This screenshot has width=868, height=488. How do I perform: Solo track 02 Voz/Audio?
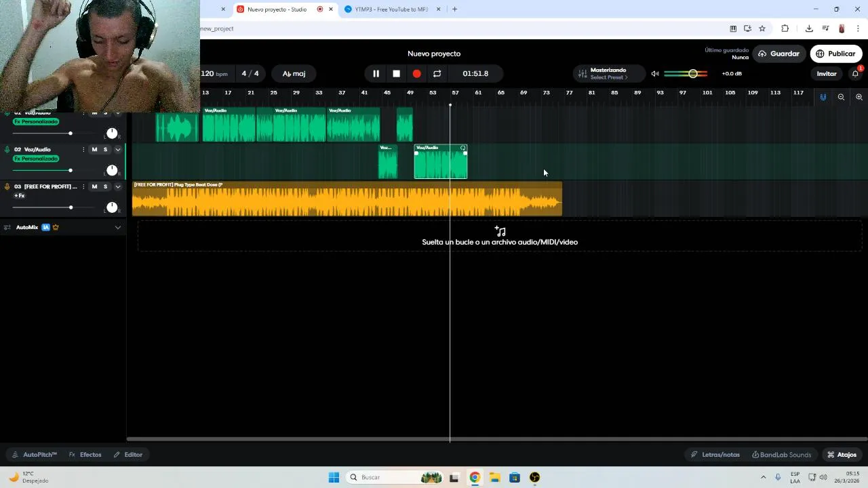click(105, 149)
